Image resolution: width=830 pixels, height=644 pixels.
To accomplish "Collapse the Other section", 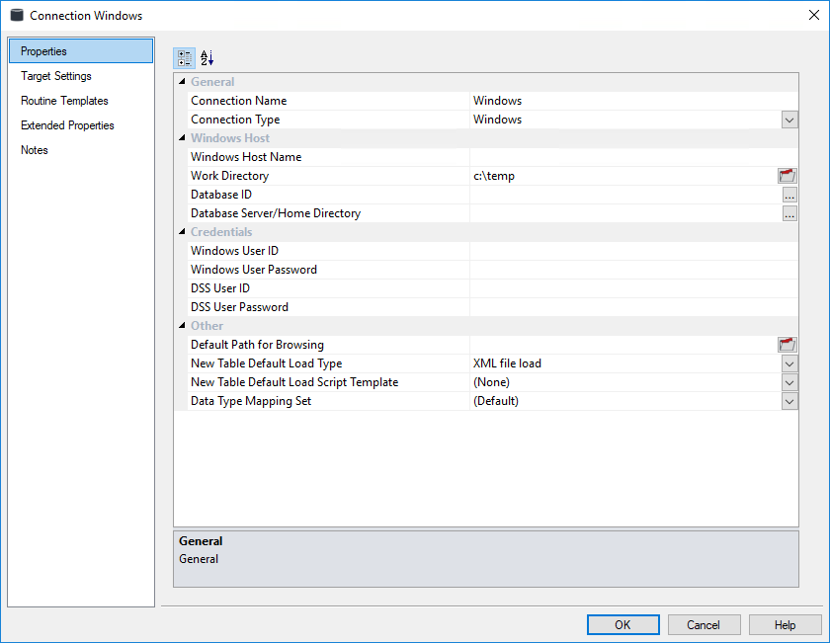I will 182,325.
